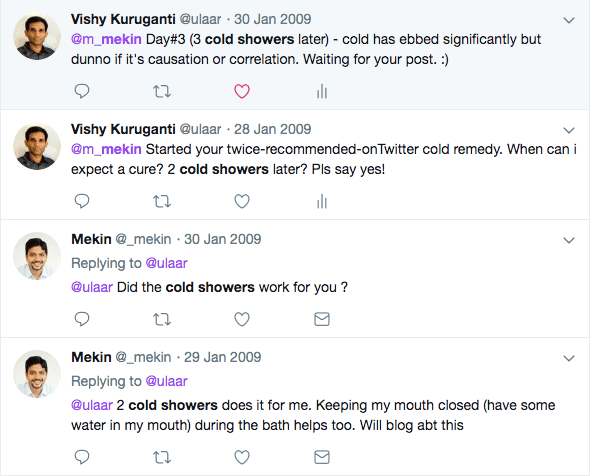
Task: Like the 28 Jan cold remedy tweet
Action: tap(242, 201)
